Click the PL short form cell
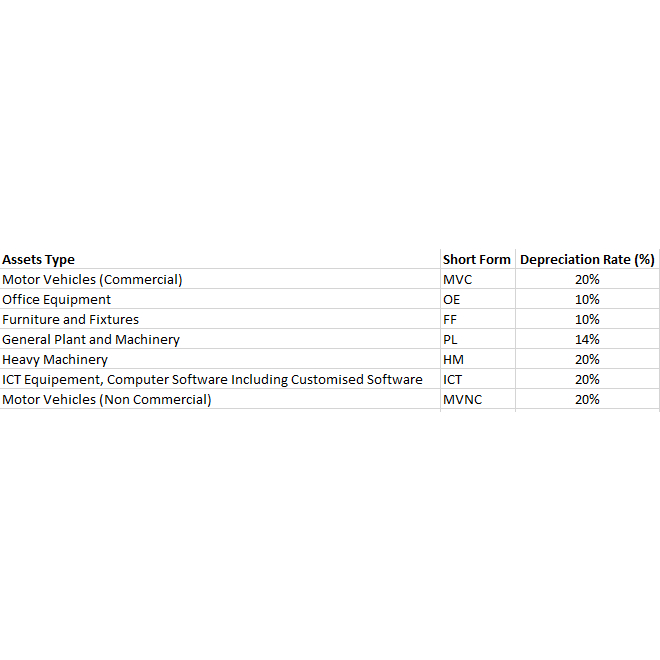Screen dimensions: 660x660 [450, 340]
